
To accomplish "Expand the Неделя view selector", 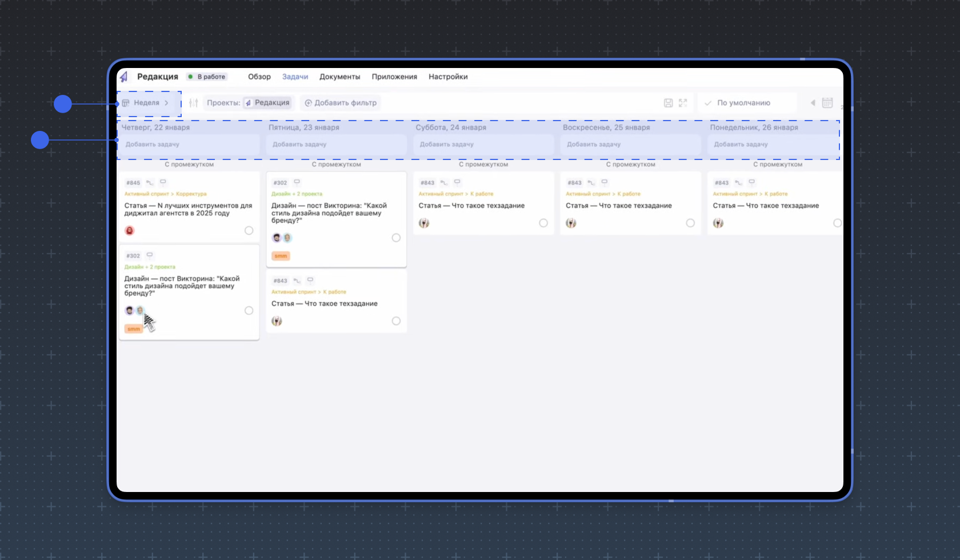I will coord(146,103).
